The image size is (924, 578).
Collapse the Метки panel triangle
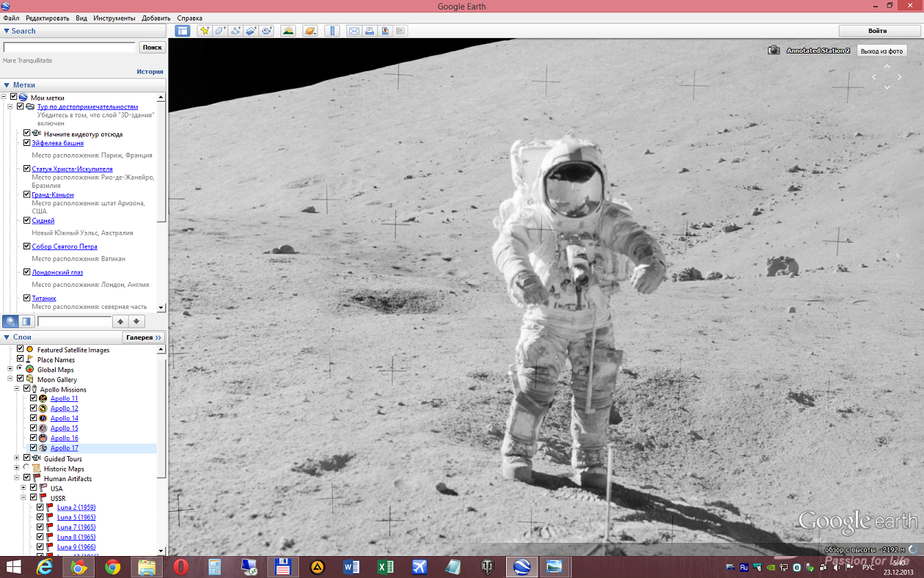point(6,85)
